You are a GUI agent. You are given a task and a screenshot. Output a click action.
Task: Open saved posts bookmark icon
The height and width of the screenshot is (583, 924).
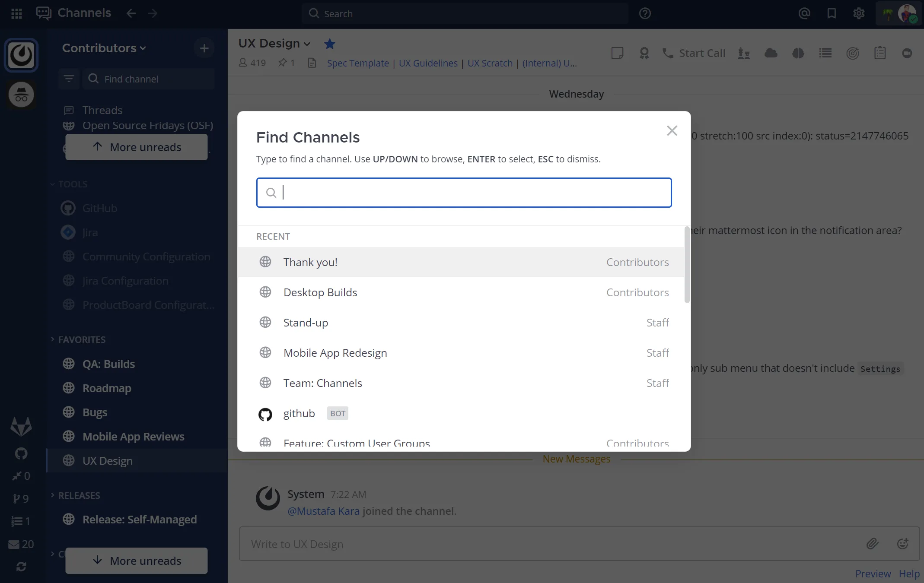(x=832, y=13)
